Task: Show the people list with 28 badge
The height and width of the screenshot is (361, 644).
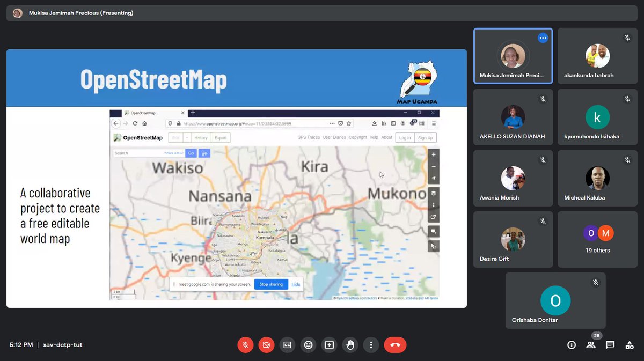Action: coord(591,345)
